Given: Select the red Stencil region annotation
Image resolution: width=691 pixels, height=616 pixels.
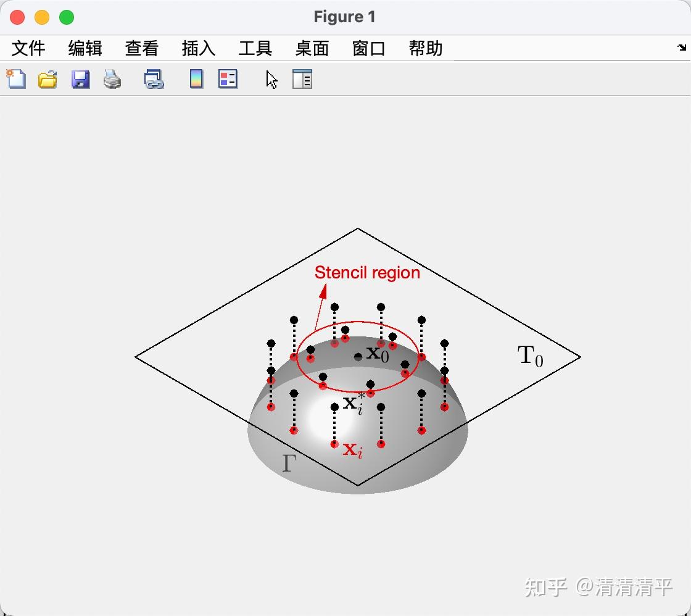Looking at the screenshot, I should (367, 273).
